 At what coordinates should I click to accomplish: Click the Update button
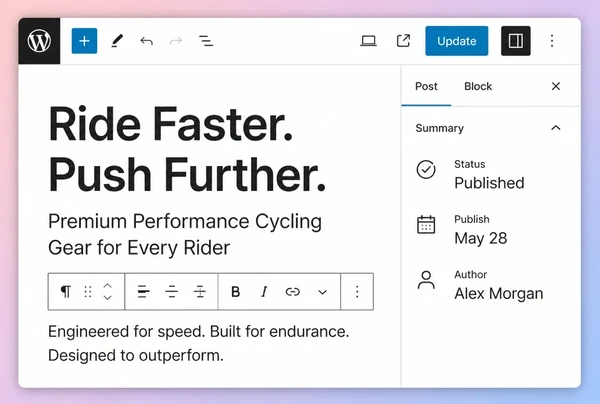pyautogui.click(x=457, y=41)
